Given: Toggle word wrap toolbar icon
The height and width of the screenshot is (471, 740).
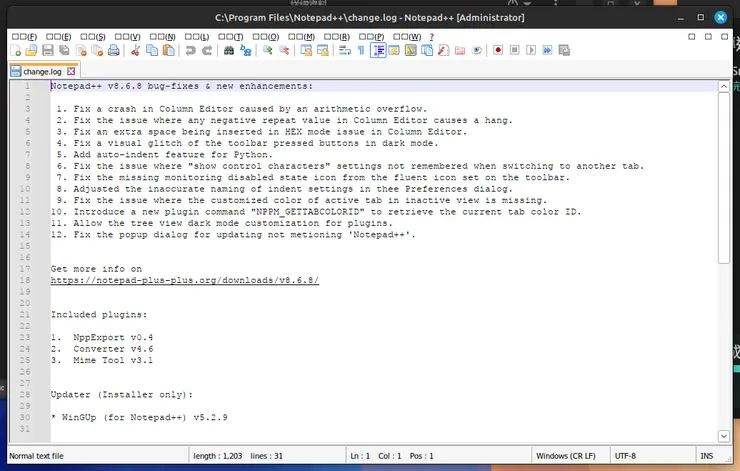Looking at the screenshot, I should [x=345, y=50].
